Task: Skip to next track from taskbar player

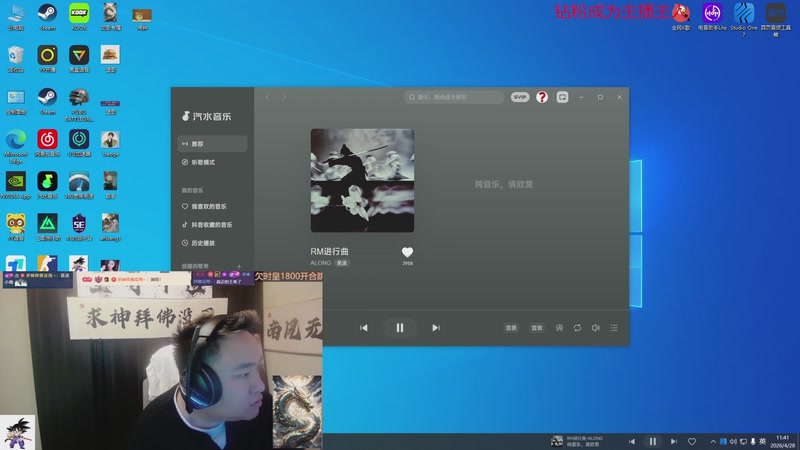Action: point(673,441)
